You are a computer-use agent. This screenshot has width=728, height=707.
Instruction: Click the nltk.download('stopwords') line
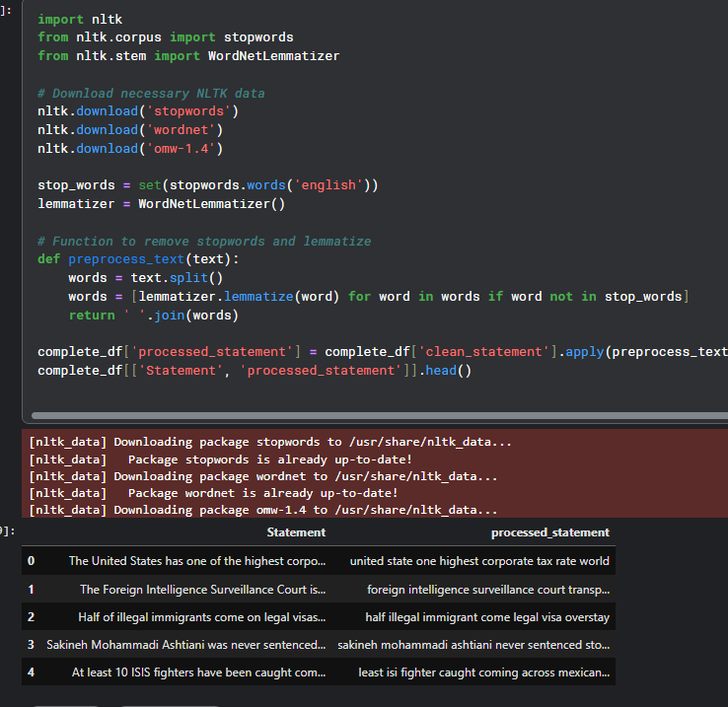point(138,111)
